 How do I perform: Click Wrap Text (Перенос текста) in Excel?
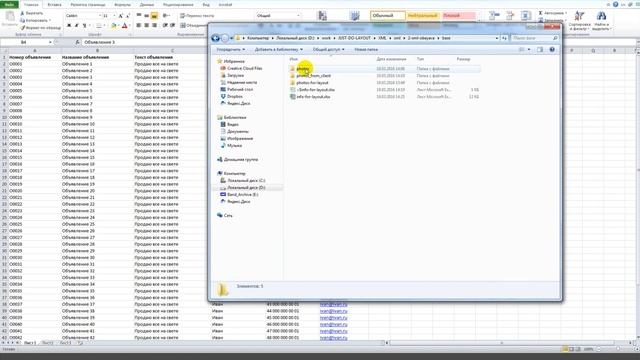click(197, 16)
